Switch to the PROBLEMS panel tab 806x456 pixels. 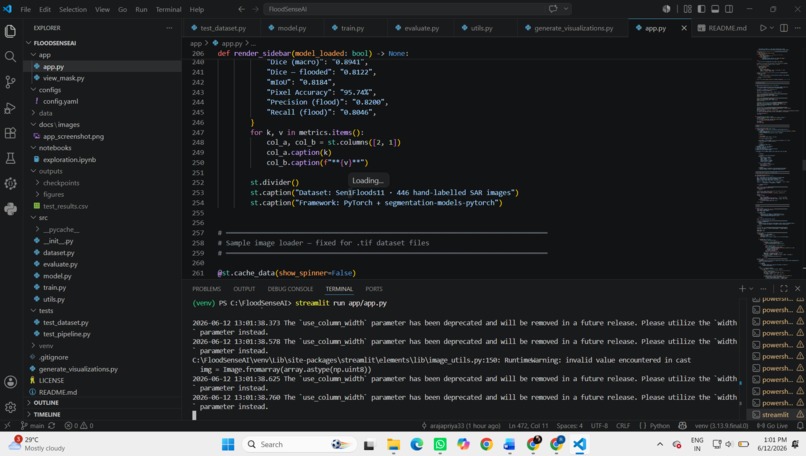tap(206, 289)
